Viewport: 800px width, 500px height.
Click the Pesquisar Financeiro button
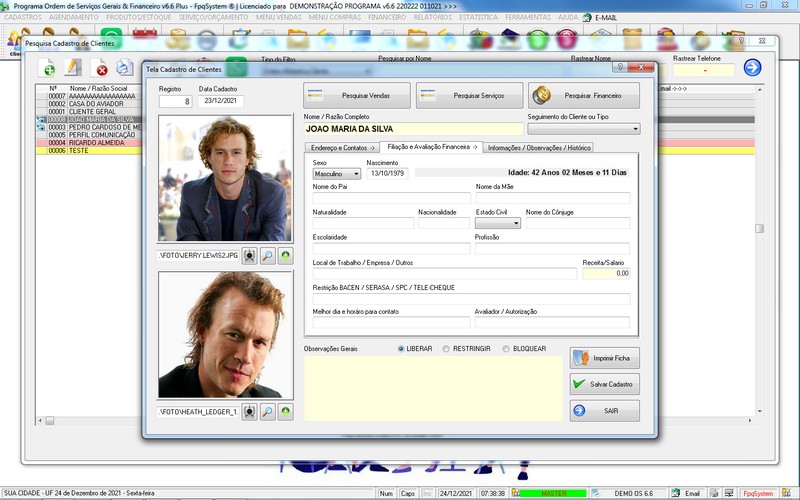pos(584,95)
